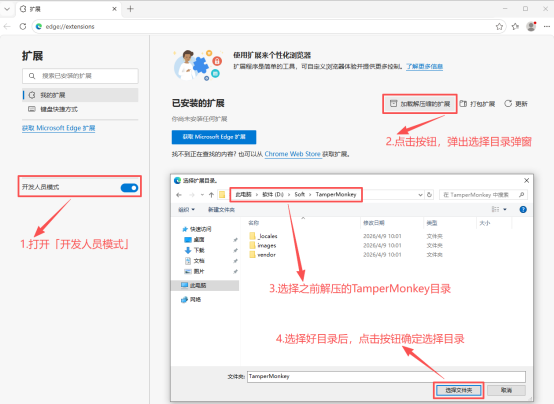Open 获取 Microsoft Edge 扩展 sidebar link
554x404 pixels.
point(59,128)
